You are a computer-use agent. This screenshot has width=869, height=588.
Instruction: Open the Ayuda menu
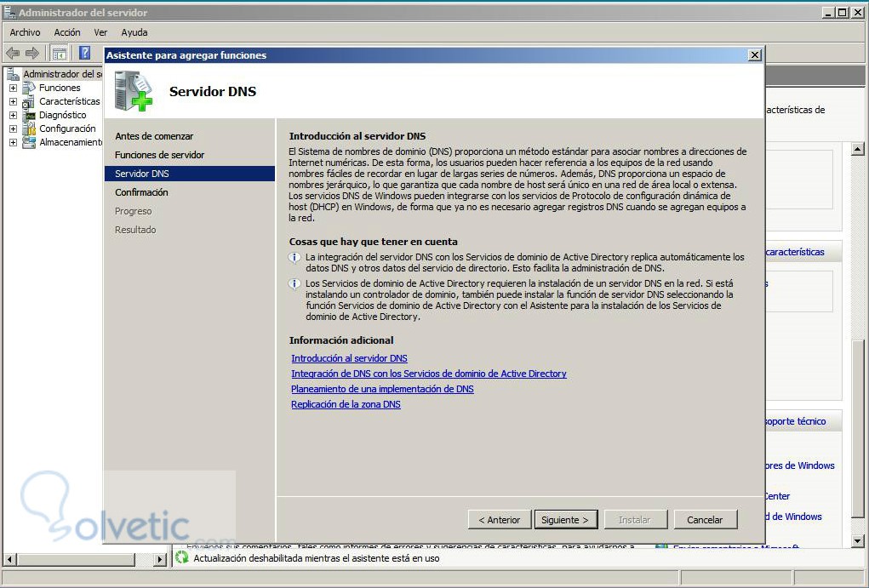[x=134, y=32]
